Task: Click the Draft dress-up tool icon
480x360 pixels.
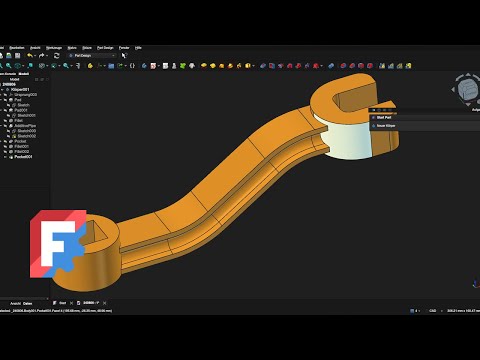Action: 361,66
